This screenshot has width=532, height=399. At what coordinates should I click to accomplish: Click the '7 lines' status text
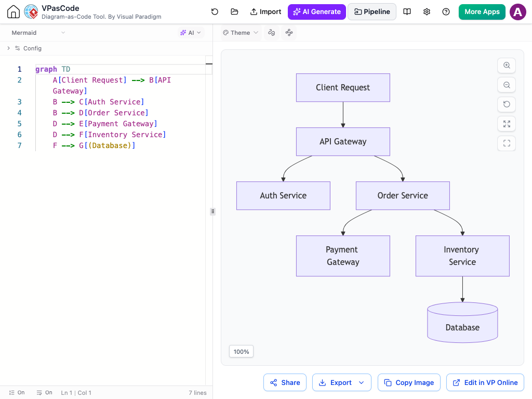(197, 393)
